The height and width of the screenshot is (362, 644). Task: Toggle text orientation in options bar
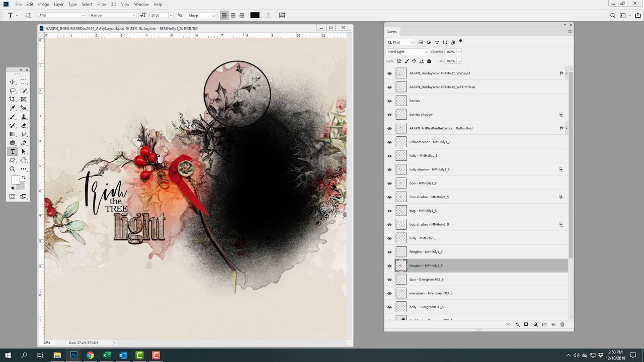coord(28,16)
